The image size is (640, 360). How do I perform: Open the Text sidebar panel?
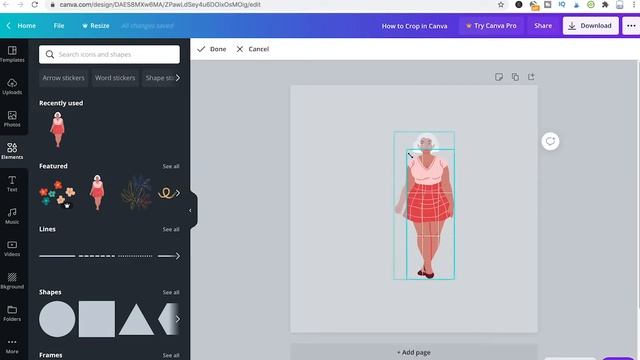click(12, 184)
